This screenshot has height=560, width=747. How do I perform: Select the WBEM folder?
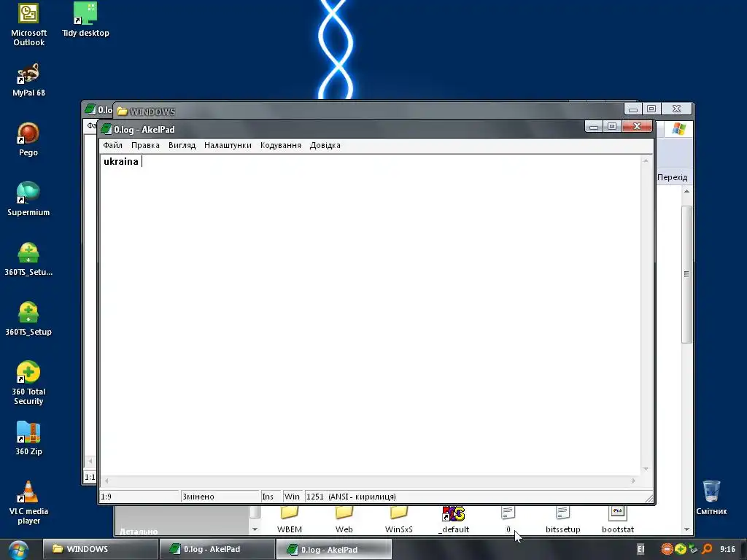click(289, 520)
